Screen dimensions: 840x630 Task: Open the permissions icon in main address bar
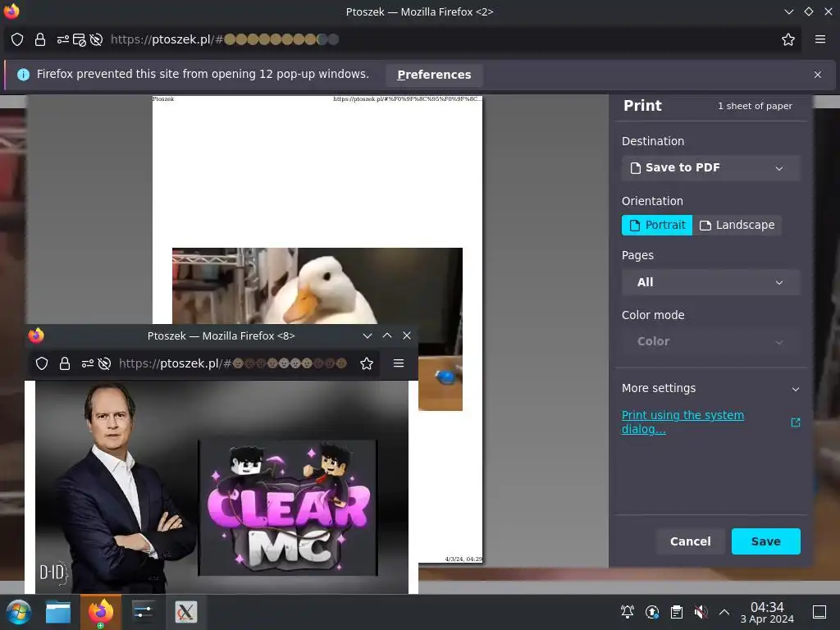pos(62,39)
